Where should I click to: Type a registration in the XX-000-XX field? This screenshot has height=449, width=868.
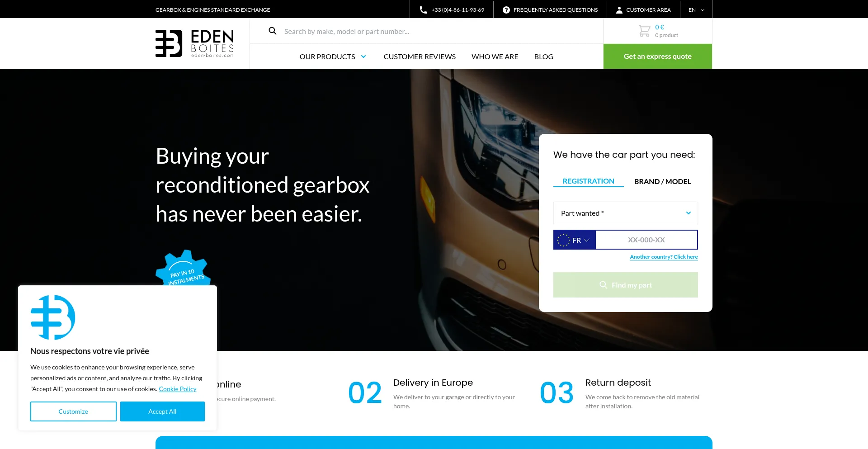click(x=646, y=240)
